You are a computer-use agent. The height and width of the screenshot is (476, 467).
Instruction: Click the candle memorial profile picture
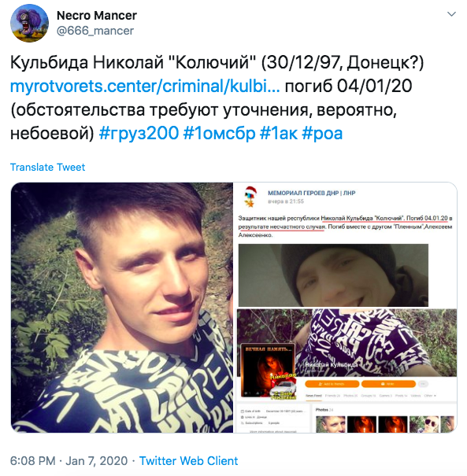point(269,371)
